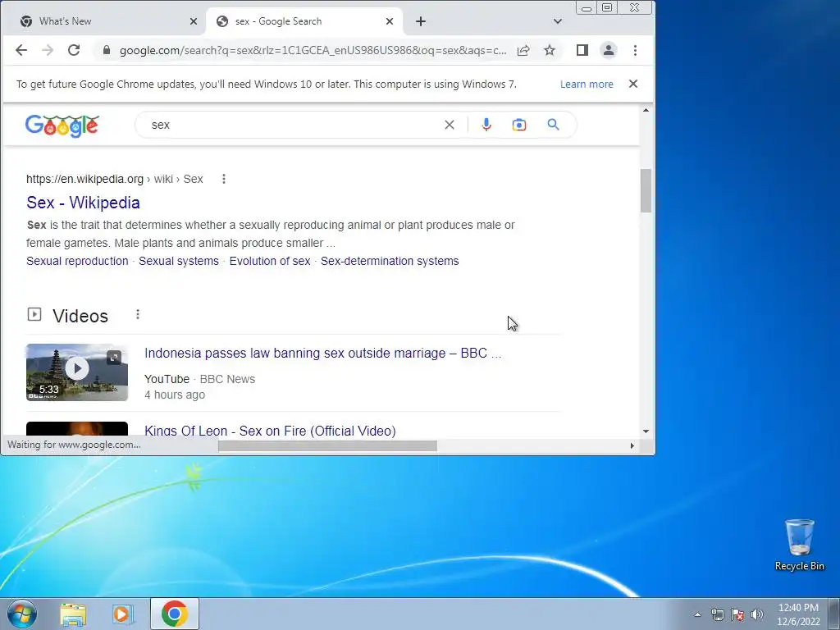
Task: Open the network tray icon
Action: click(717, 614)
